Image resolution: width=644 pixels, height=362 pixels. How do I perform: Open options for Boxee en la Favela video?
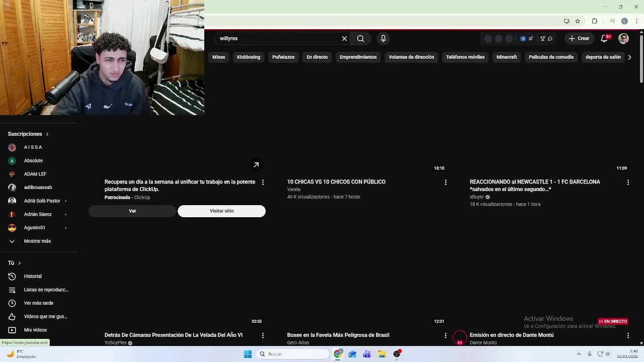coord(445,335)
